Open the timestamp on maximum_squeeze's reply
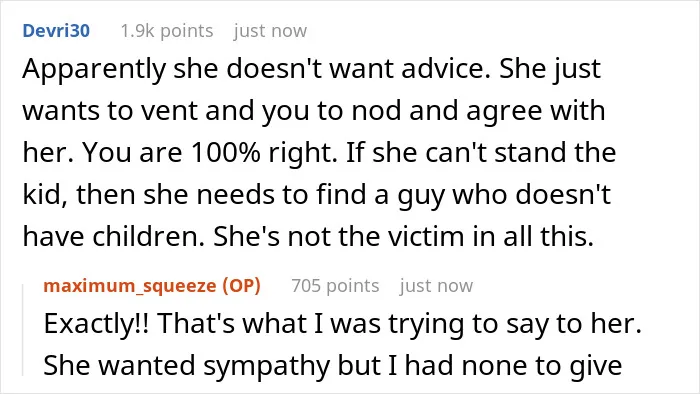The image size is (700, 394). (436, 286)
